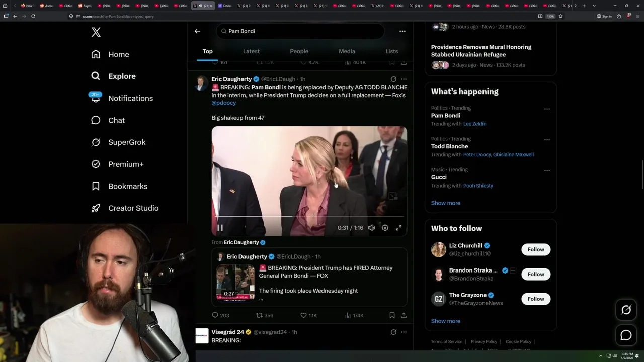Image resolution: width=644 pixels, height=362 pixels.
Task: Toggle video picture-in-picture icon
Action: pyautogui.click(x=393, y=196)
